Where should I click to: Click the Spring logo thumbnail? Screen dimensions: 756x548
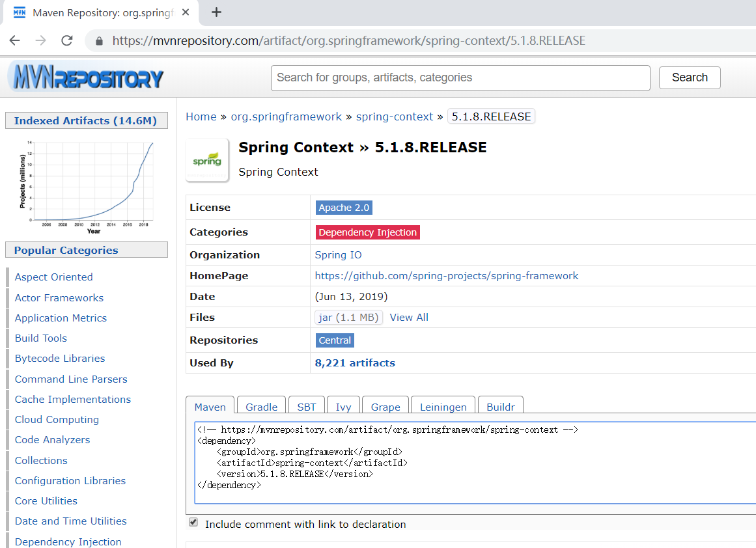point(207,161)
